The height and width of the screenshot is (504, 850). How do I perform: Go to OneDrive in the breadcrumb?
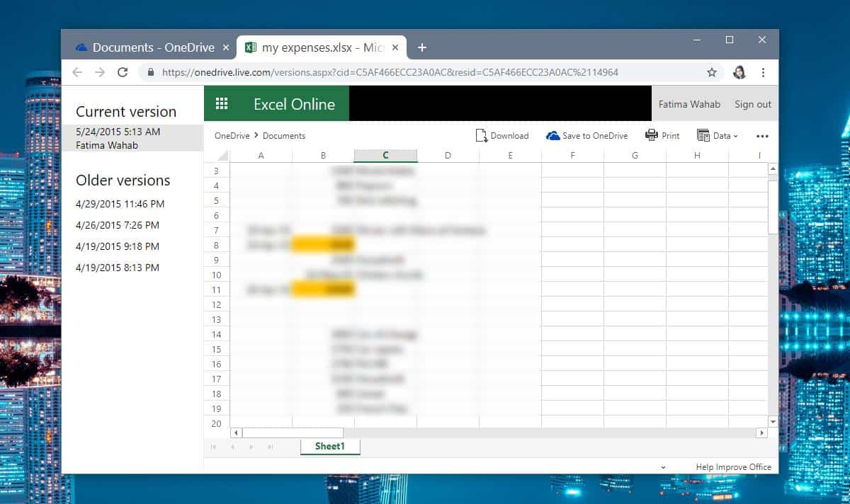pos(232,136)
